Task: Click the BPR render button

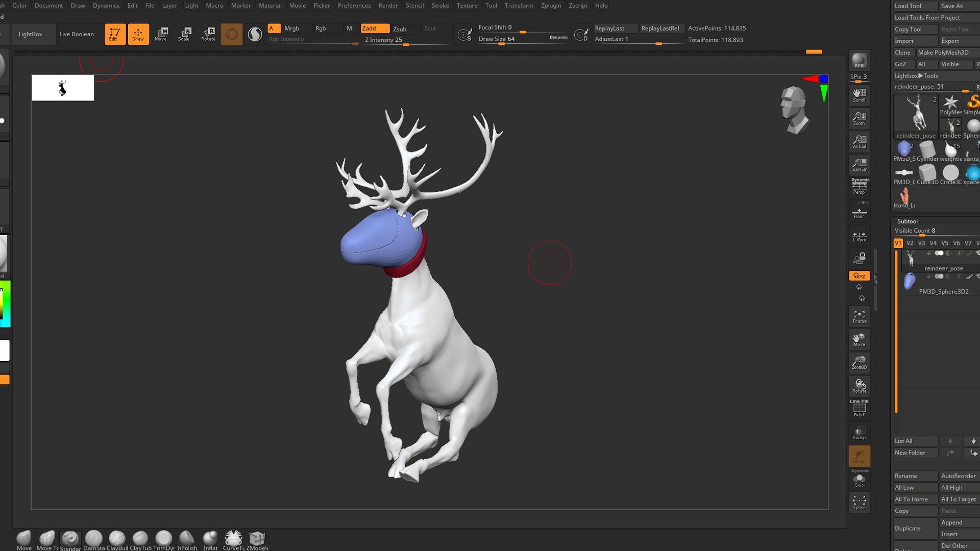Action: [859, 61]
